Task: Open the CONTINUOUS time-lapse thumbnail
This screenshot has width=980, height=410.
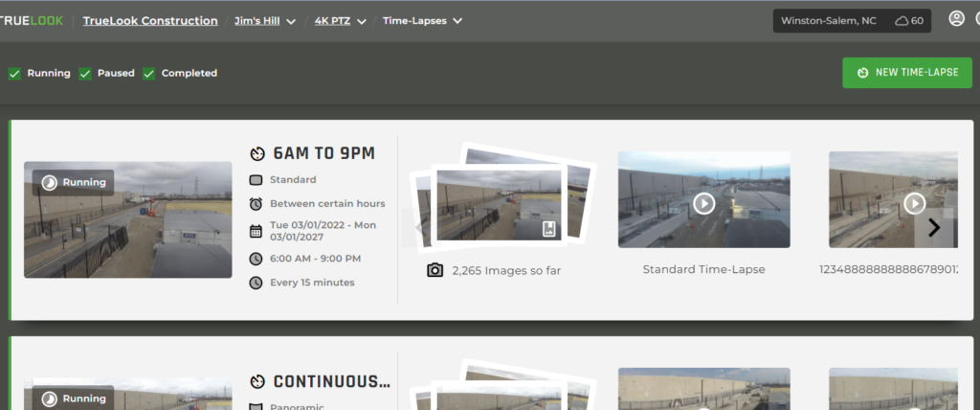Action: 127,394
